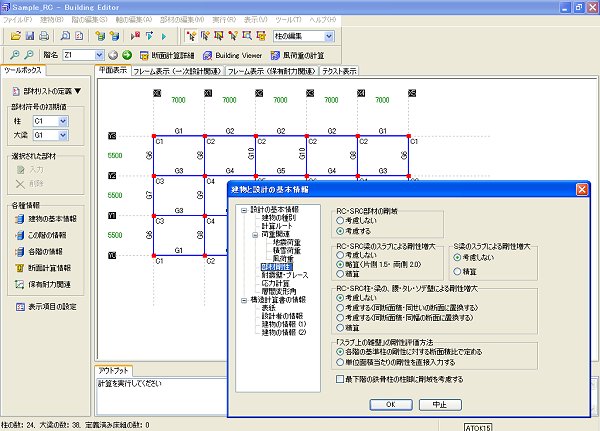Click この階の情報 in toolbox
This screenshot has width=600, height=431.
point(41,235)
